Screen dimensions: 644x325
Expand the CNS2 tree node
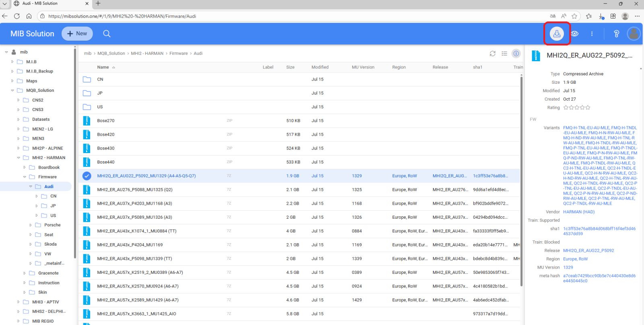click(x=19, y=100)
